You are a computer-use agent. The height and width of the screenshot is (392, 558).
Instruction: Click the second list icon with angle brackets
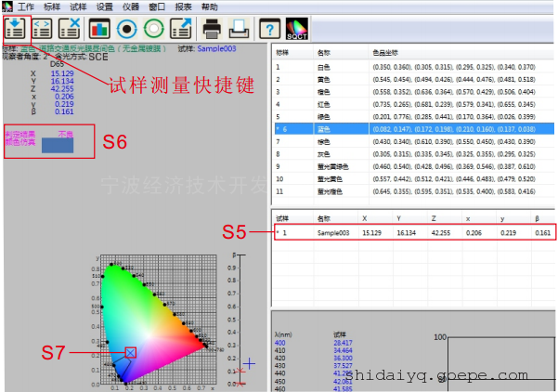pos(44,28)
